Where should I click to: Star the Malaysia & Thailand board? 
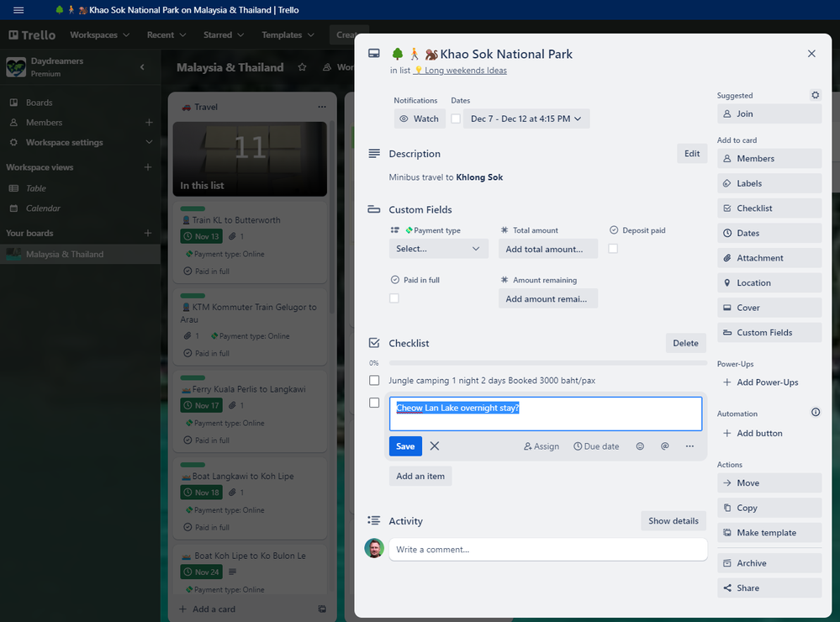[x=302, y=67]
